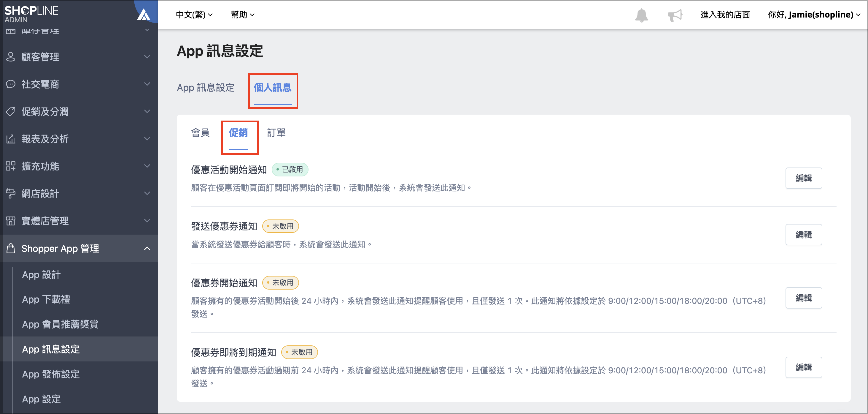Viewport: 868px width, 414px height.
Task: Click the 促銷及分潤 sidebar label
Action: pos(45,111)
